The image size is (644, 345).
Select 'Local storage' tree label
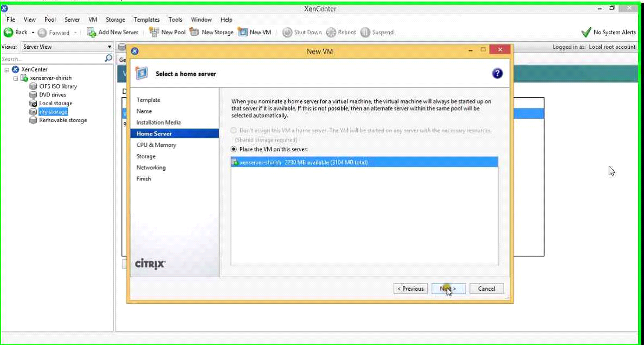(x=55, y=103)
